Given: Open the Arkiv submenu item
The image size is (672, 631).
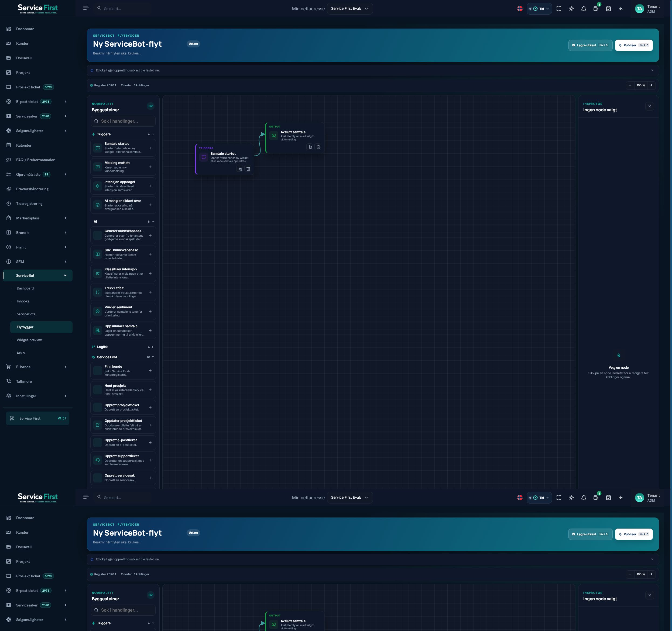Looking at the screenshot, I should click(21, 353).
